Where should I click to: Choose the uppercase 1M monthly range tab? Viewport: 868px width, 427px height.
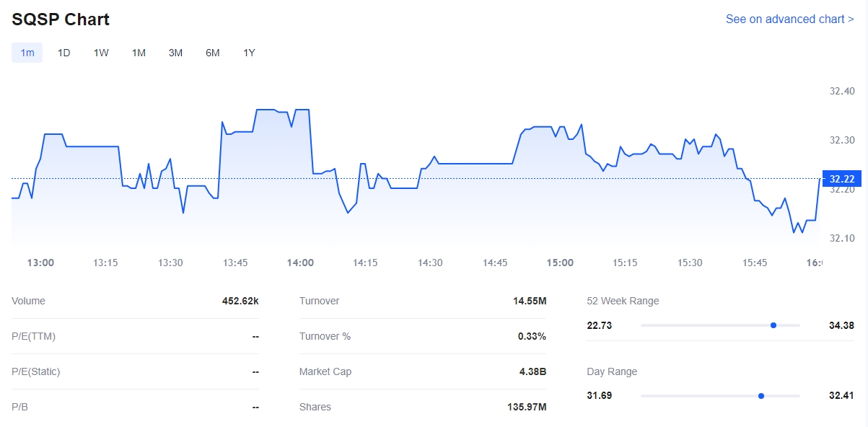139,53
